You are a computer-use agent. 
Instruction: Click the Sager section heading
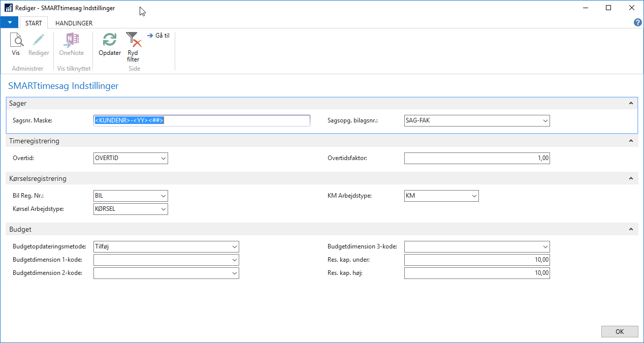(x=18, y=103)
